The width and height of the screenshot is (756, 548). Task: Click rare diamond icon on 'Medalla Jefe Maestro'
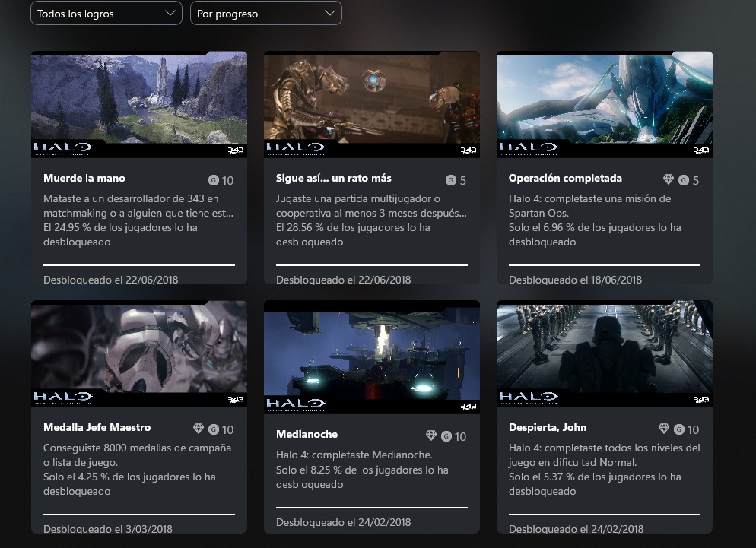[199, 429]
